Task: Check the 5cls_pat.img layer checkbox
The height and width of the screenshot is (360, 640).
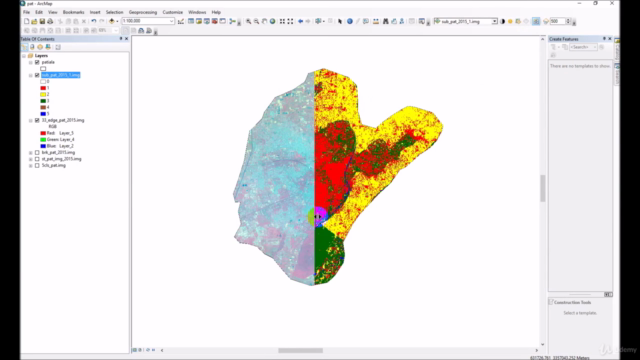Action: pyautogui.click(x=37, y=166)
